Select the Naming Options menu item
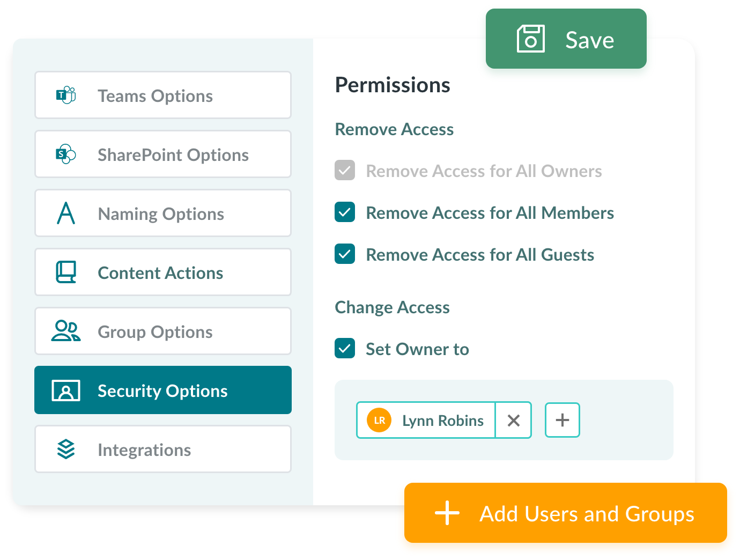 pos(163,213)
